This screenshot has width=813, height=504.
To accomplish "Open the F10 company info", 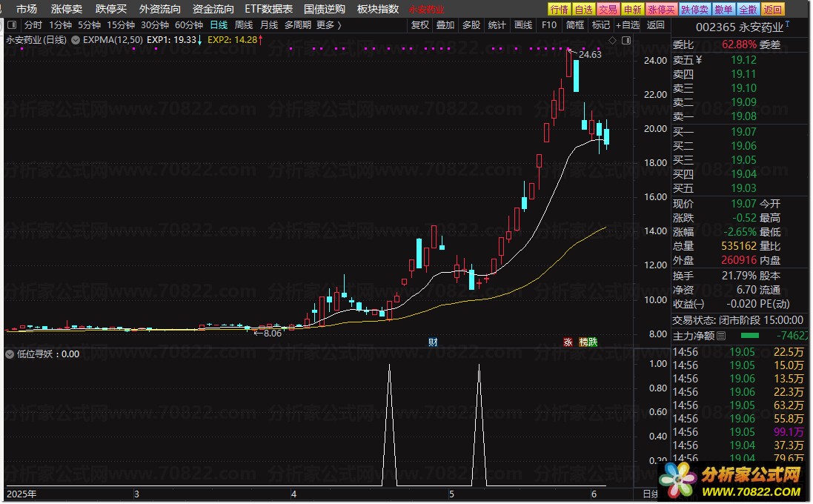I will [x=549, y=25].
